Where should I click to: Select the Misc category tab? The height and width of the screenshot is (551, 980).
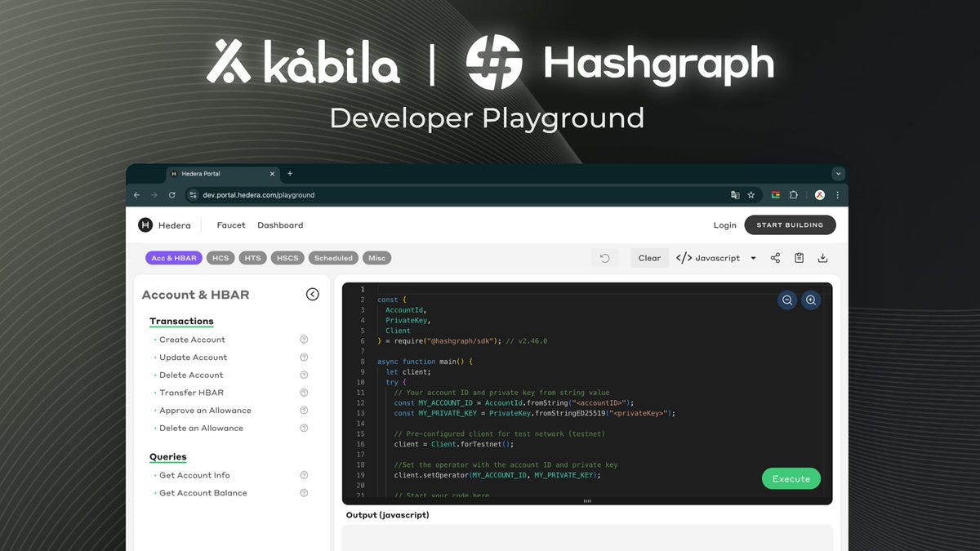pos(376,258)
